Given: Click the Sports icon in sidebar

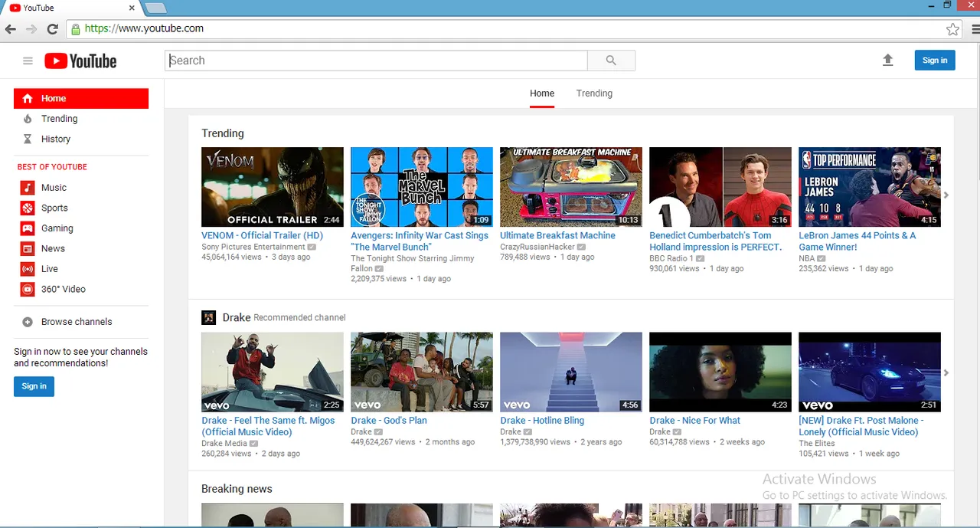Looking at the screenshot, I should 28,208.
